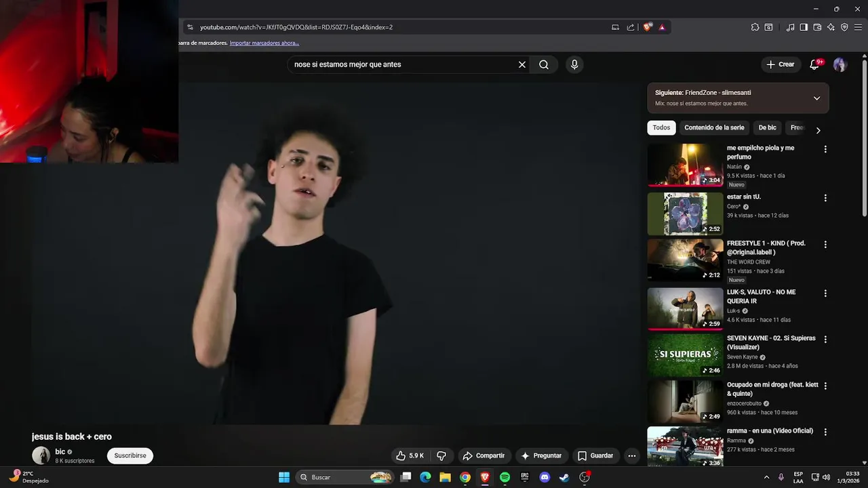Open Brave Wallet icon
The width and height of the screenshot is (868, 488).
click(817, 27)
